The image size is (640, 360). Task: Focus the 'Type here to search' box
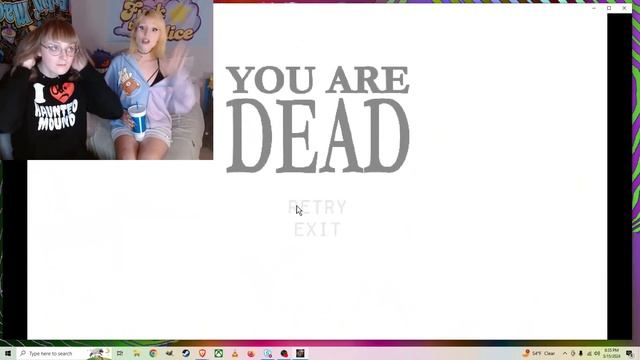click(x=64, y=353)
